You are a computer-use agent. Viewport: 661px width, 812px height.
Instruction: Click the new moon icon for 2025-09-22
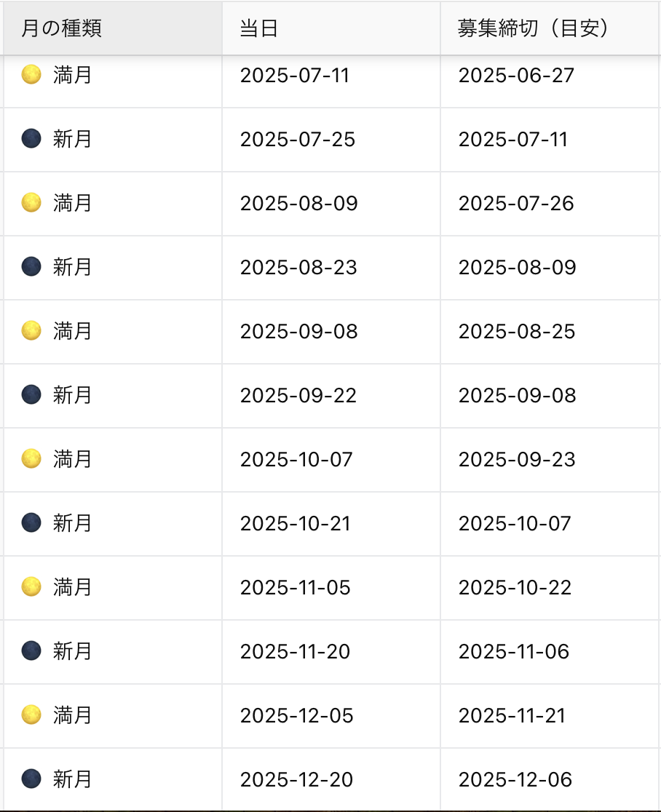click(x=31, y=394)
